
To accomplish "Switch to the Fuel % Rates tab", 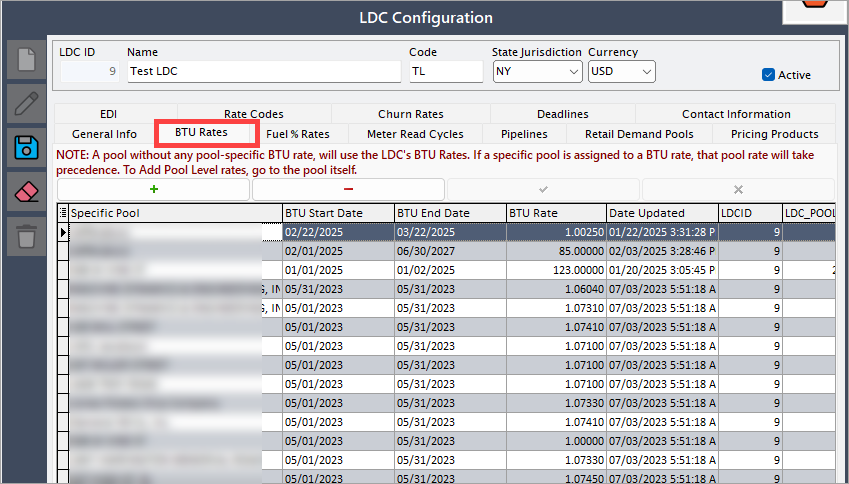I will (297, 134).
